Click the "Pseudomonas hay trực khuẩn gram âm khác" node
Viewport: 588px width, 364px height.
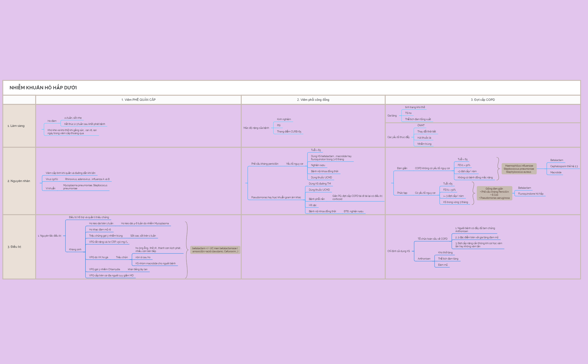tap(276, 197)
